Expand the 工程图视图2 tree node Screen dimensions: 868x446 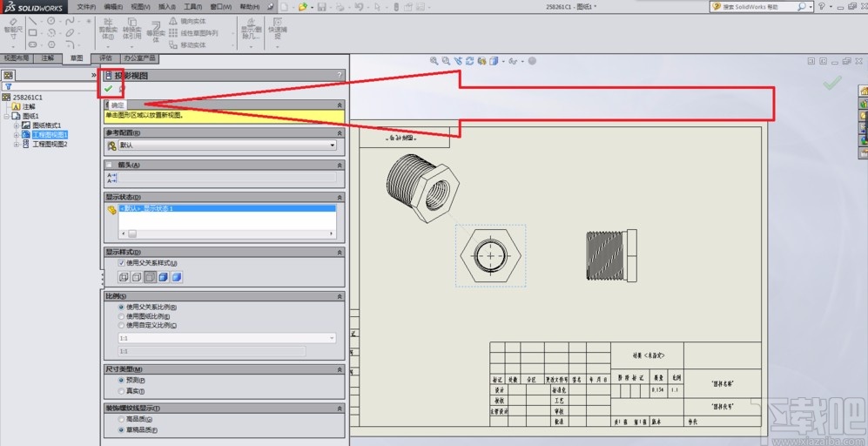point(17,144)
